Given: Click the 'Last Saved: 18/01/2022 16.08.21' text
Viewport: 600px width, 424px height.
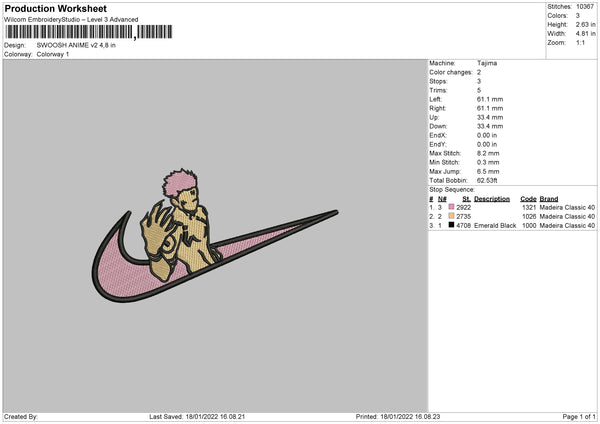Looking at the screenshot, I should [197, 417].
